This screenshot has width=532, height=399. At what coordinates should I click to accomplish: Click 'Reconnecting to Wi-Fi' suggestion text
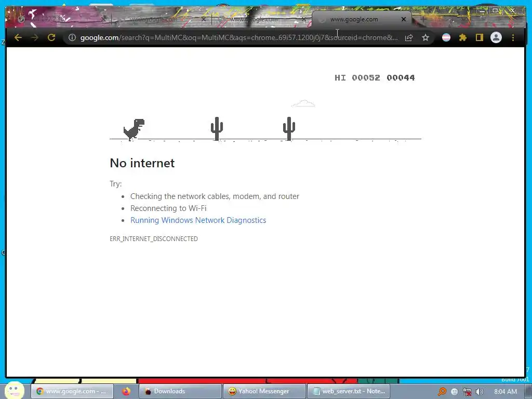pyautogui.click(x=168, y=208)
